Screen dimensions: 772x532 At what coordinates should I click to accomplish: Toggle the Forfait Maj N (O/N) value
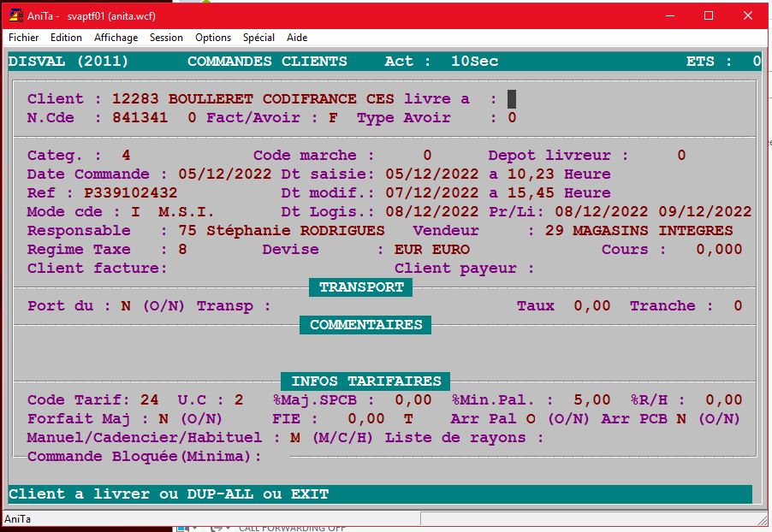pos(163,419)
